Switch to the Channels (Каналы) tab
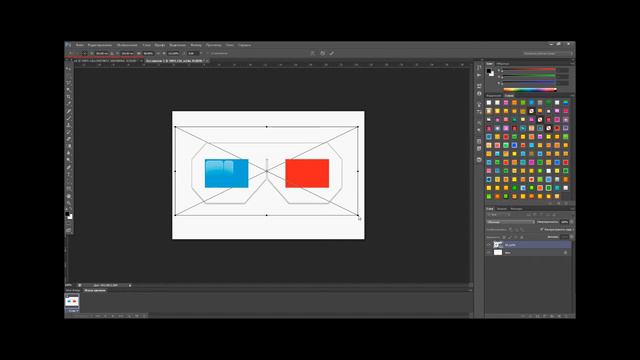This screenshot has height=360, width=640. (x=502, y=209)
